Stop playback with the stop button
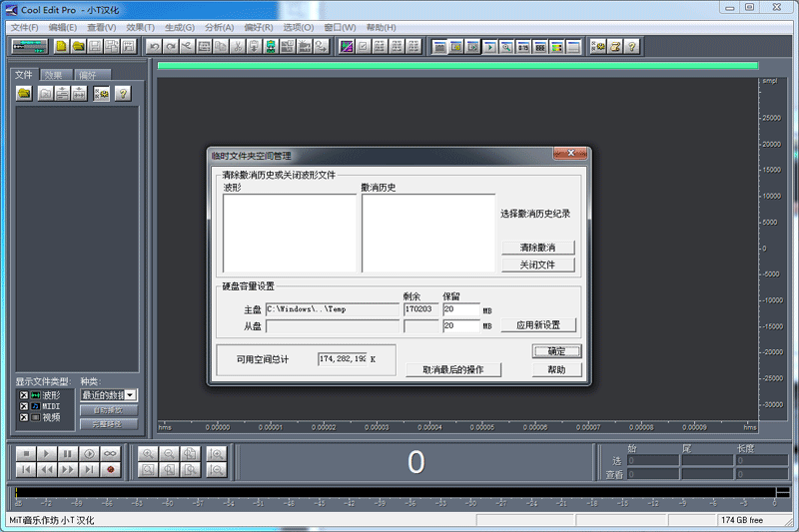Screen dimensions: 799x532 coord(26,453)
